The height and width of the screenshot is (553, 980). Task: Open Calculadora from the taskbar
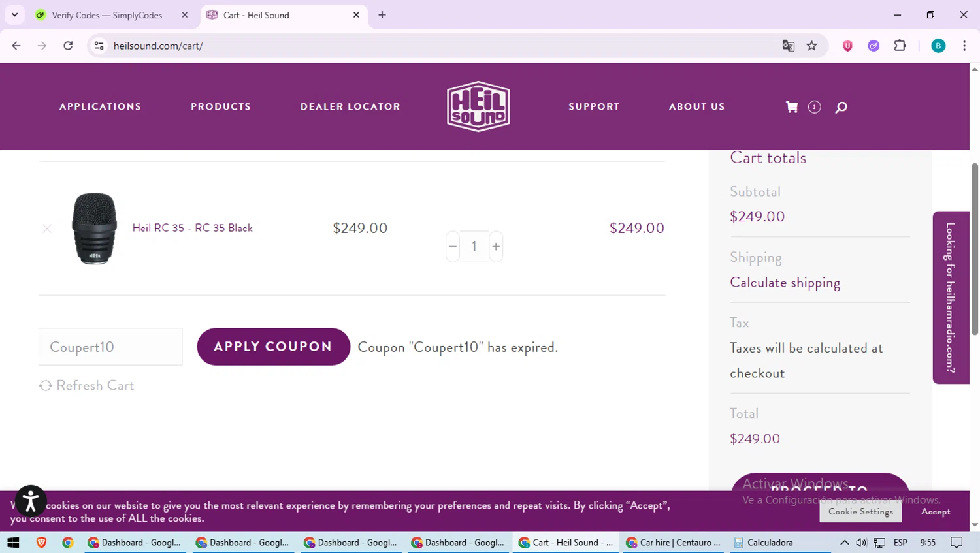coord(779,543)
